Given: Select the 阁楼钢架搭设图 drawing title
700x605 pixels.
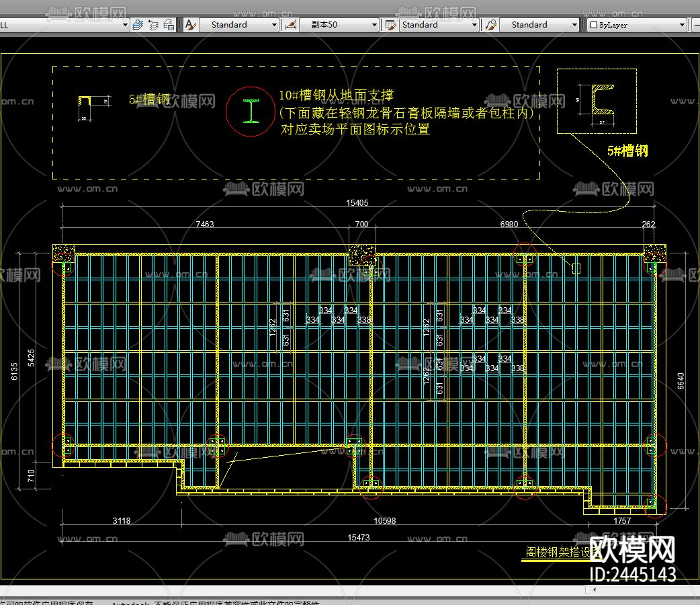Looking at the screenshot, I should click(x=562, y=553).
